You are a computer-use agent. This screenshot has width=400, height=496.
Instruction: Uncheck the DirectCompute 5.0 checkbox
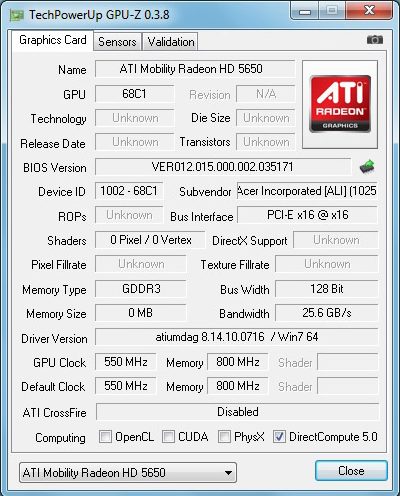(279, 437)
